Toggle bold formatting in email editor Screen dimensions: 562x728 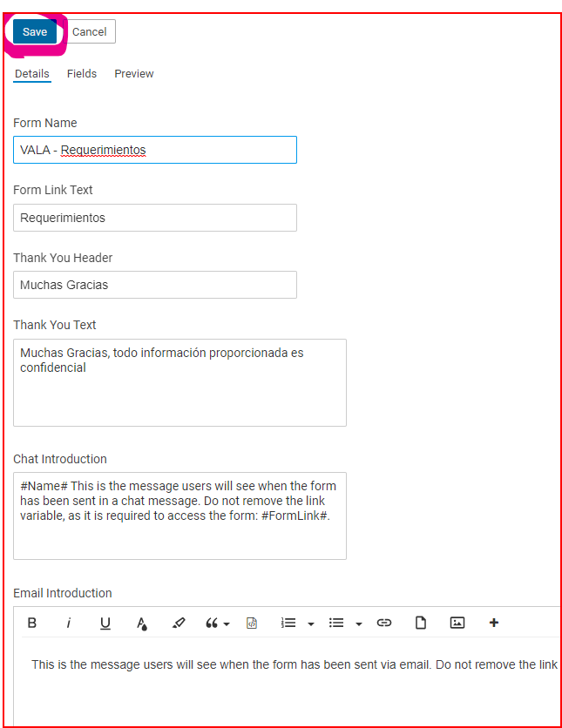(32, 623)
